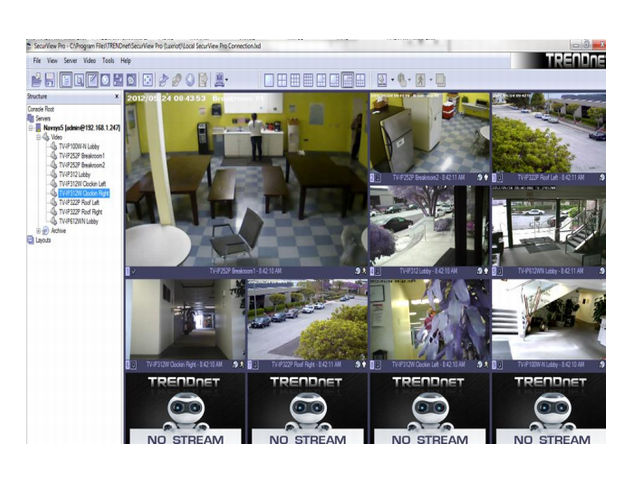The width and height of the screenshot is (640, 480).
Task: Select TV-IP612WN Lobby camera in tree
Action: (79, 221)
